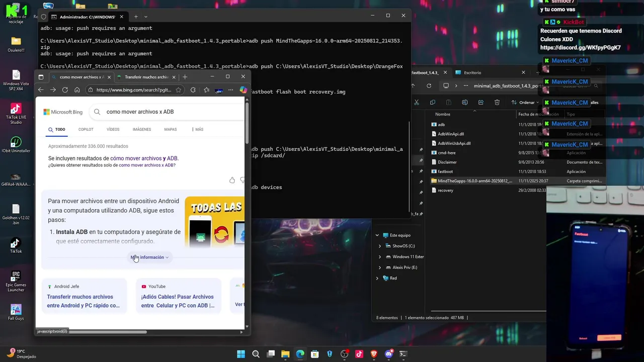This screenshot has width=644, height=362.
Task: Open the Edge home page icon
Action: (77, 90)
